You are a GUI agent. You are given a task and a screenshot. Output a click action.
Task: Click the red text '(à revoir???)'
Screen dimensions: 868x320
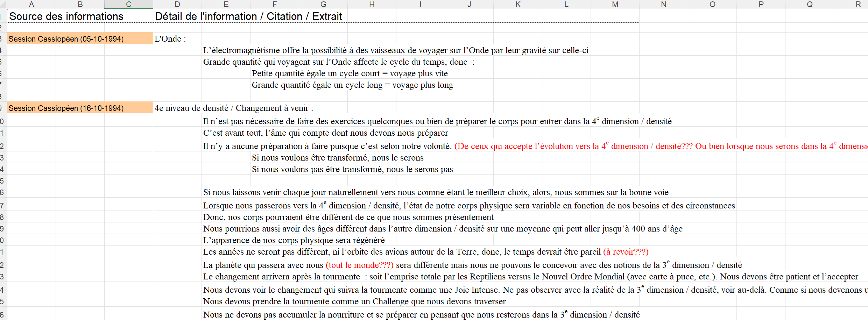coord(626,252)
